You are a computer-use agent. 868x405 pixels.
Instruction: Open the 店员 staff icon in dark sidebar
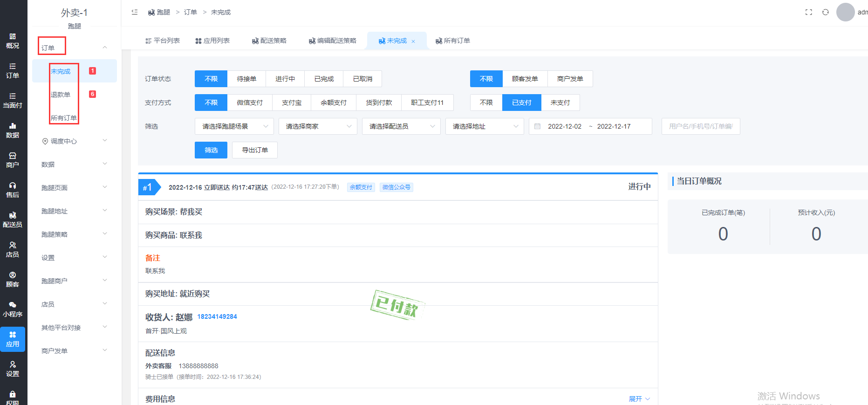pyautogui.click(x=13, y=250)
